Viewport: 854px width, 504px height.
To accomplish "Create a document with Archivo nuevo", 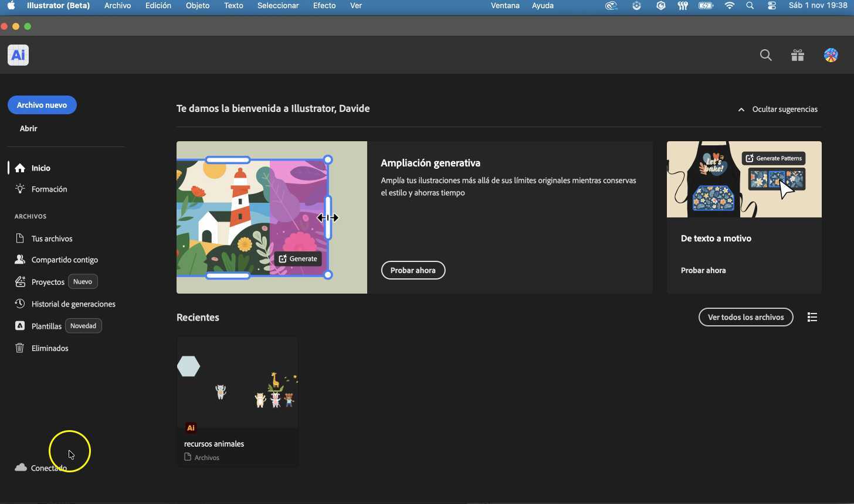I will [42, 105].
